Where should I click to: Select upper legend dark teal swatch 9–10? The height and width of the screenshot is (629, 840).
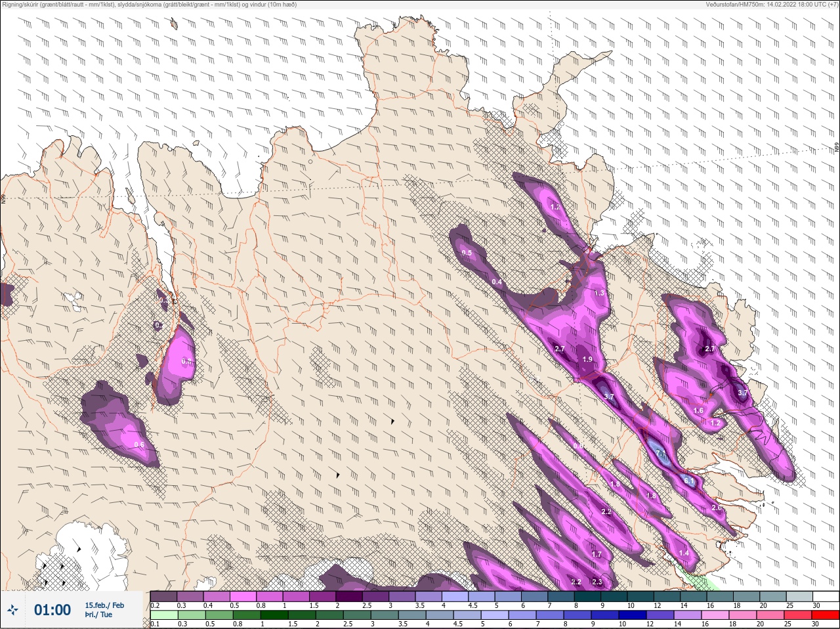click(614, 596)
